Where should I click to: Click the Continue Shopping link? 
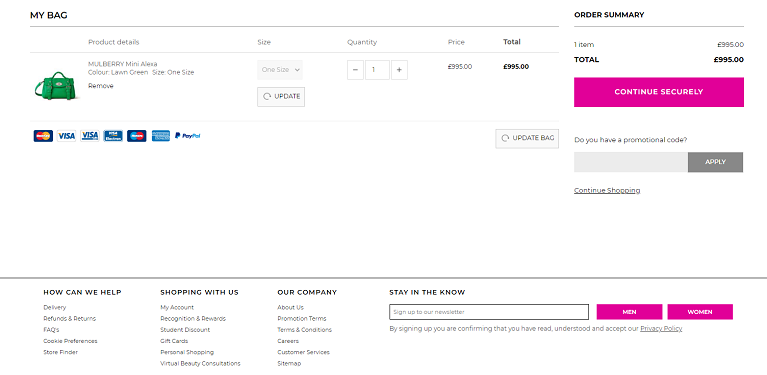[607, 190]
